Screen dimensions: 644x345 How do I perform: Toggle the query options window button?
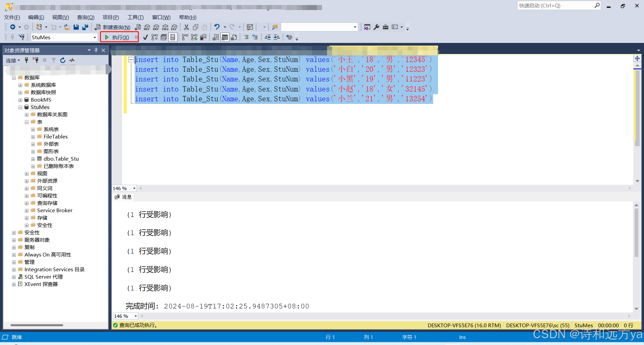[164, 37]
